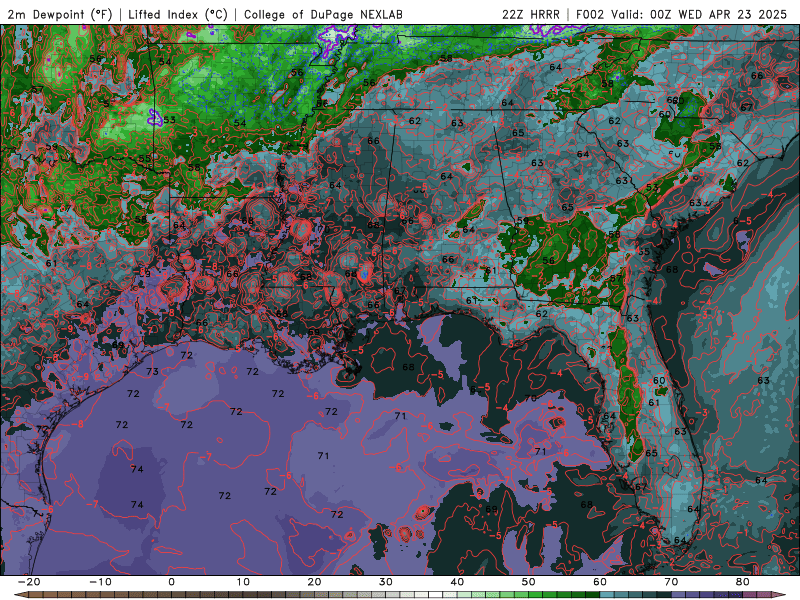Click the '70' label below the map
Screen dimensions: 800x600
tap(671, 582)
